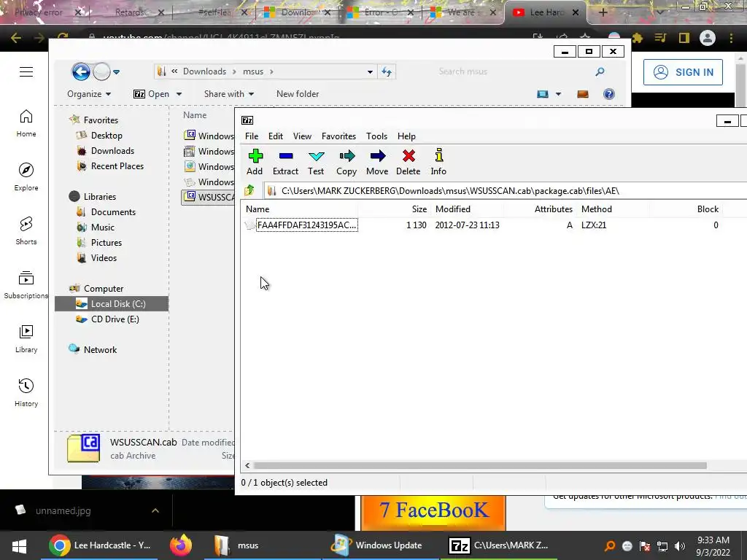Select Network in Explorer sidebar
The width and height of the screenshot is (747, 560).
tap(99, 350)
